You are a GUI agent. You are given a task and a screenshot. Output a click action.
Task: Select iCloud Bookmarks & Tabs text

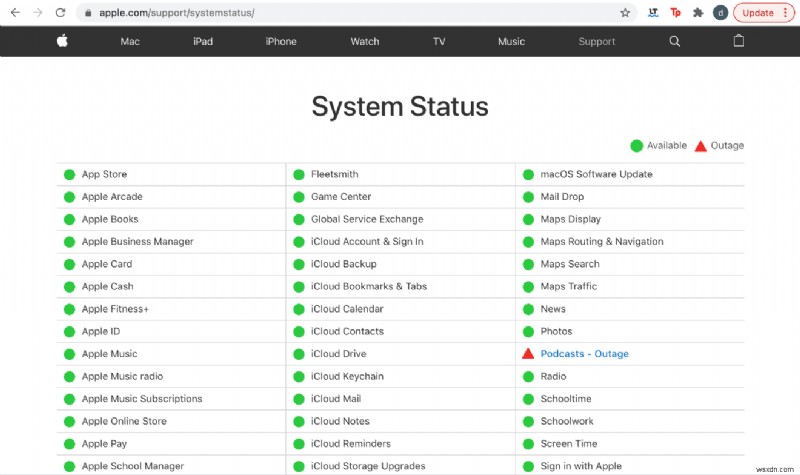pos(369,286)
